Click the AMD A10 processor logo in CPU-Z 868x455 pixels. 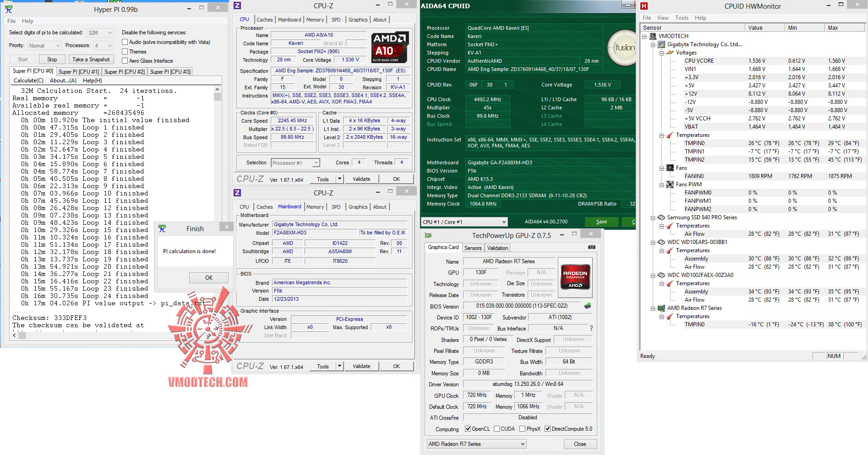pyautogui.click(x=390, y=48)
